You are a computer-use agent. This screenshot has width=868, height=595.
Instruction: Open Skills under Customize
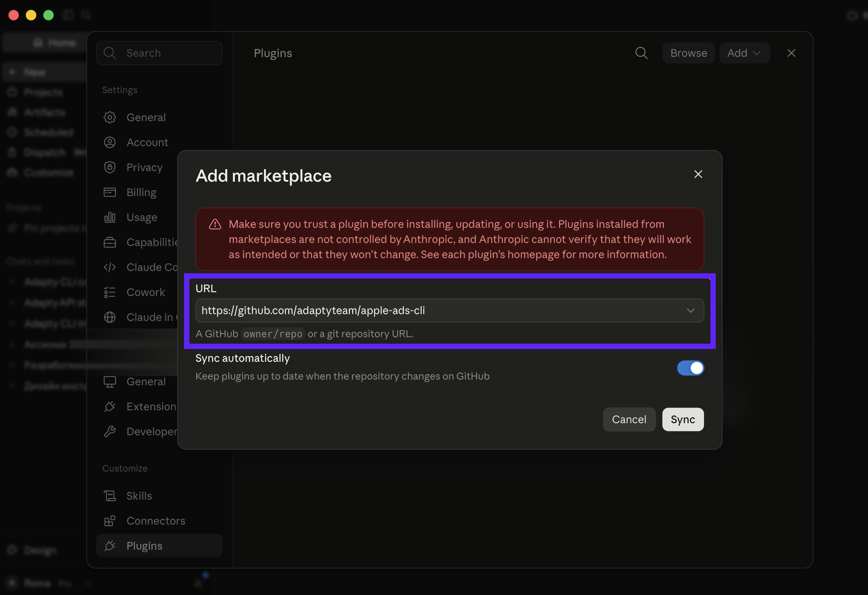(159, 496)
